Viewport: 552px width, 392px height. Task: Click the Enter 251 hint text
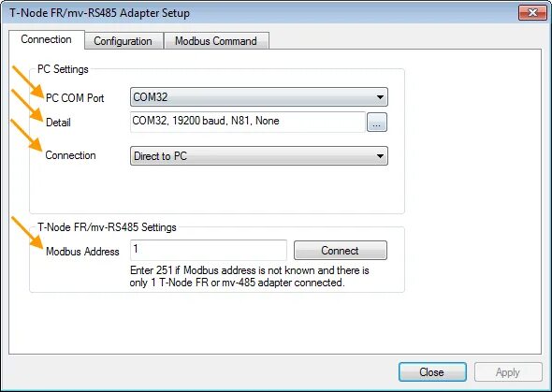click(x=249, y=276)
